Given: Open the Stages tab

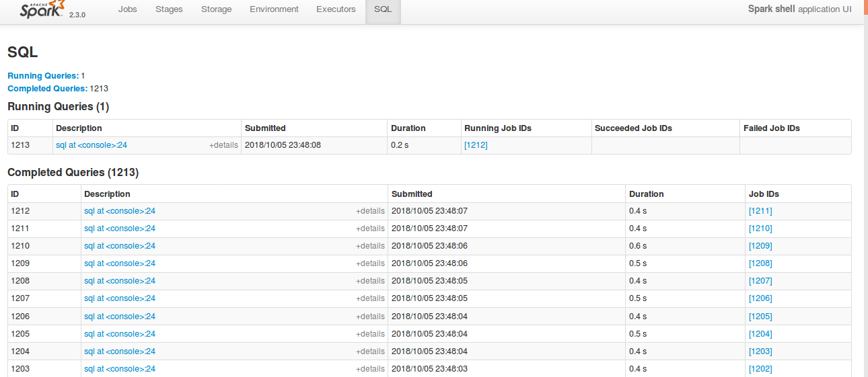Looking at the screenshot, I should click(x=169, y=9).
